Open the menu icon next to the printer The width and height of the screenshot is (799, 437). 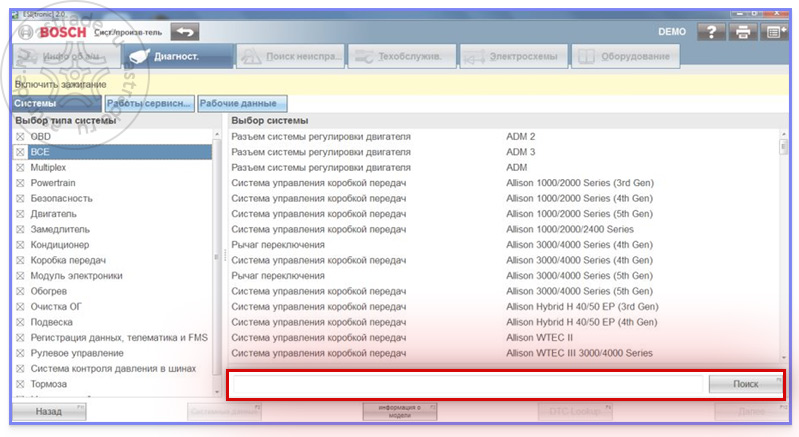775,32
